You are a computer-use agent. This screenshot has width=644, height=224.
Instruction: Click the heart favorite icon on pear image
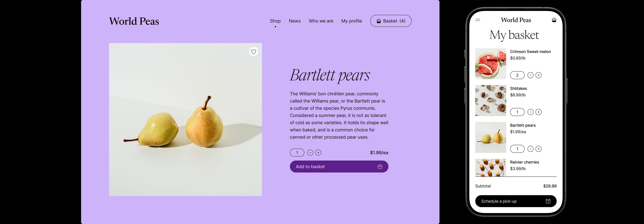(x=254, y=52)
